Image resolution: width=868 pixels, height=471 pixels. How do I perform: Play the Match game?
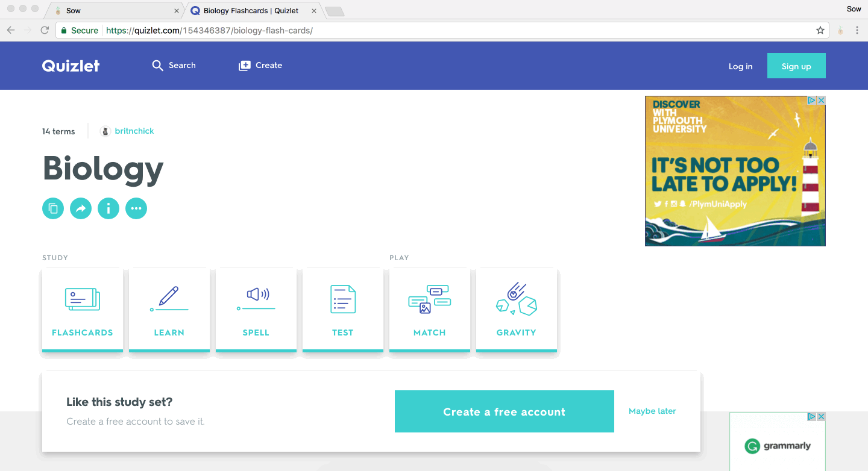430,310
